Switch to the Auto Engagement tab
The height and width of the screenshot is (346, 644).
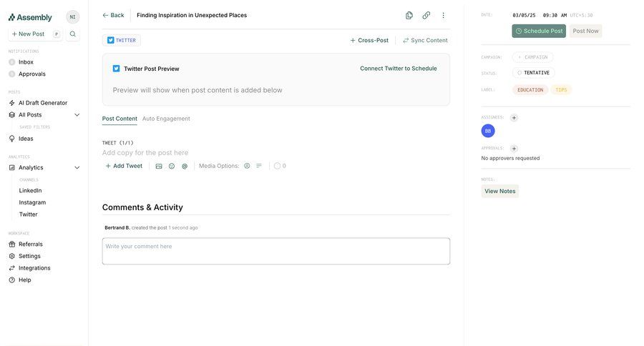(166, 119)
